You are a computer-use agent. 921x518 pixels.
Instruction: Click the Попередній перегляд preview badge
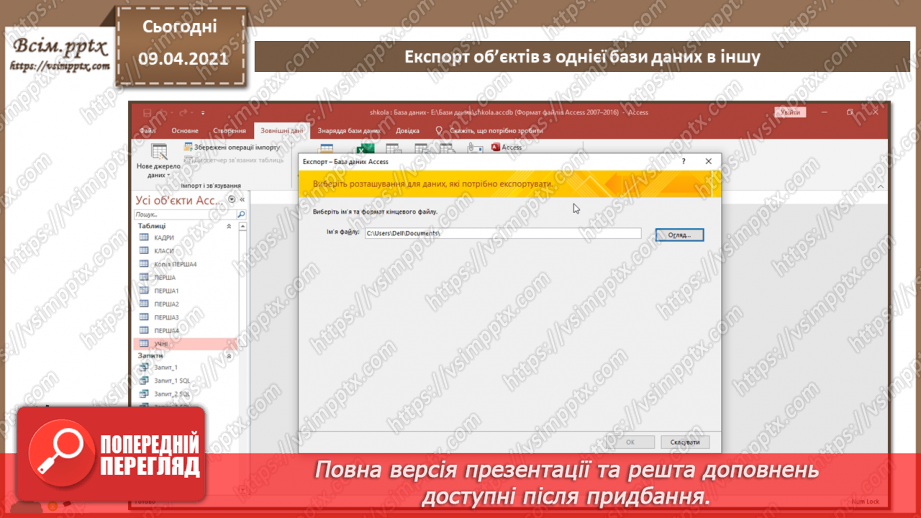click(x=111, y=454)
